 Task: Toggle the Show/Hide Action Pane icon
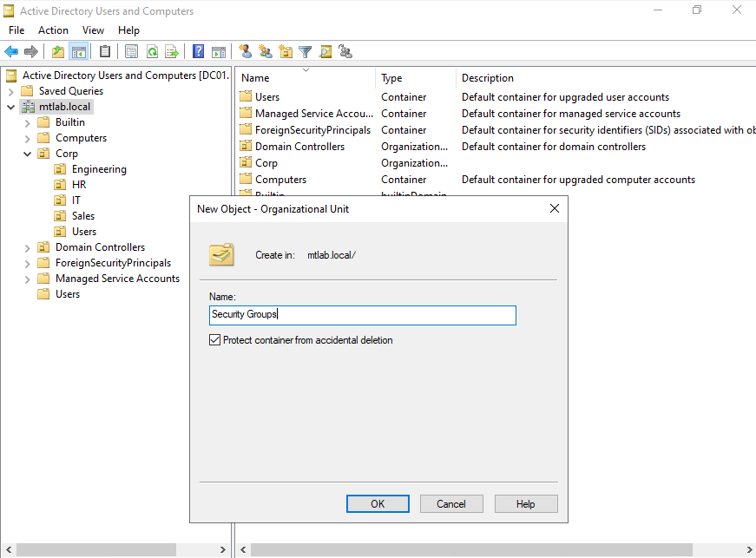point(219,51)
